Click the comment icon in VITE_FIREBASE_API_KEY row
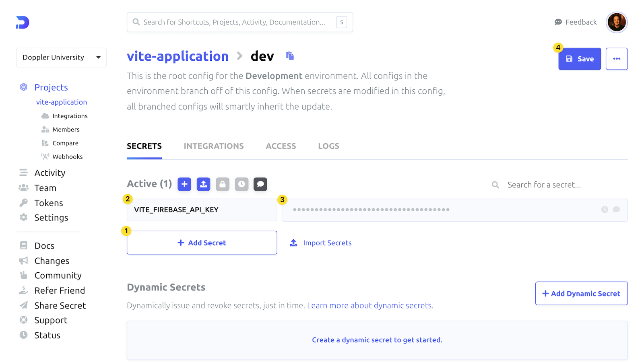Screen dimensions: 644x362 616,210
